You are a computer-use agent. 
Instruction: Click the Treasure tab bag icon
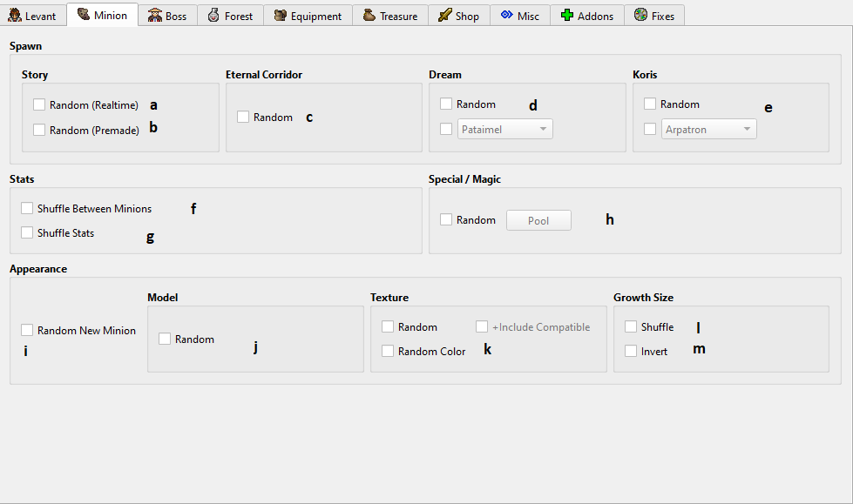pyautogui.click(x=369, y=15)
